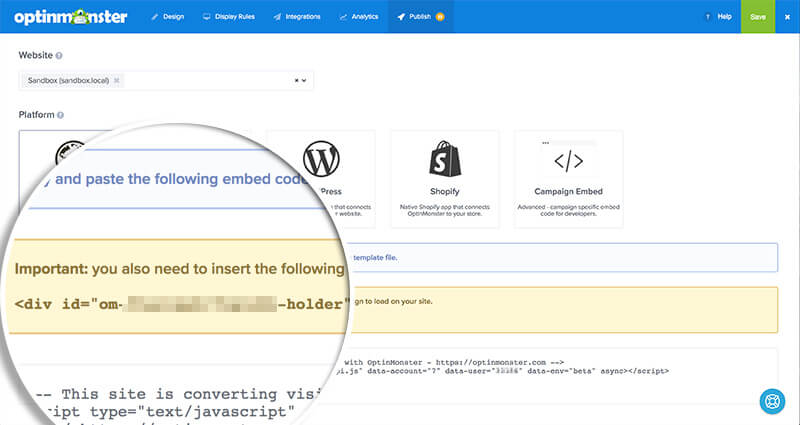800x425 pixels.
Task: Open the lifebuoy support chat button
Action: coord(772,401)
